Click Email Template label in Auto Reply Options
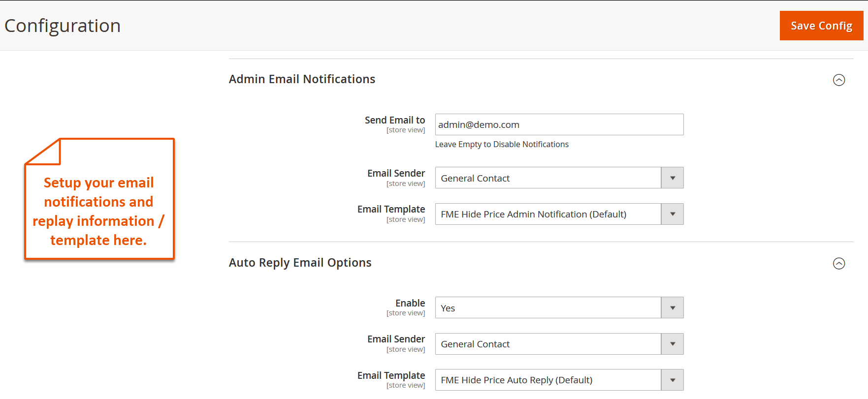This screenshot has width=868, height=399. 391,375
